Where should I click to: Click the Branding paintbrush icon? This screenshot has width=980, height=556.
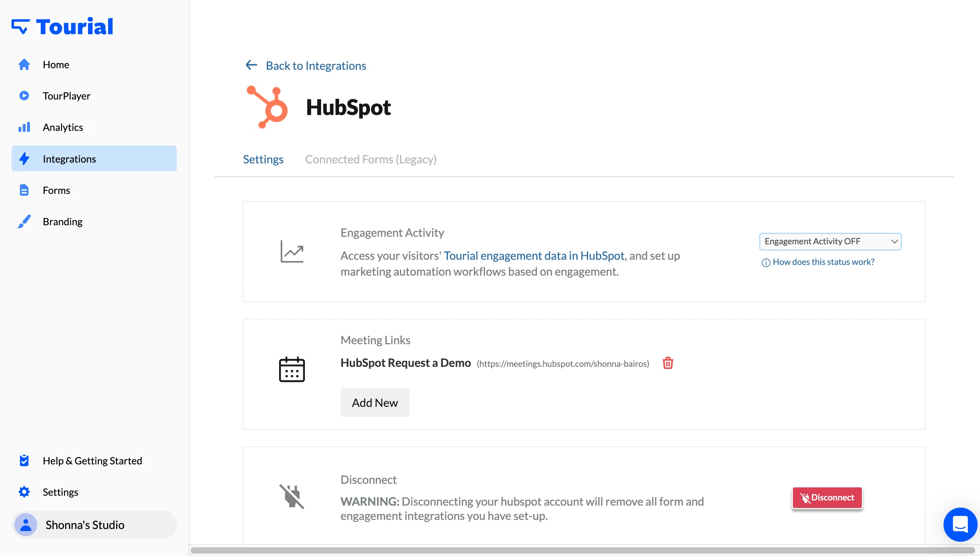coord(24,221)
